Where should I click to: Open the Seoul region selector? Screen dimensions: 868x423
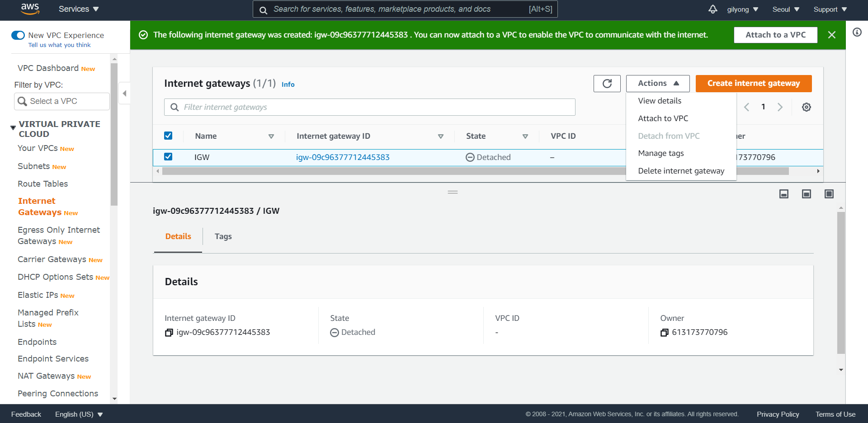pyautogui.click(x=786, y=9)
